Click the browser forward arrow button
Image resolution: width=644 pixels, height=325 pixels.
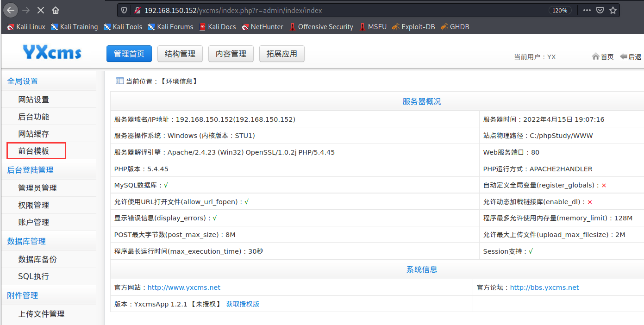click(26, 10)
